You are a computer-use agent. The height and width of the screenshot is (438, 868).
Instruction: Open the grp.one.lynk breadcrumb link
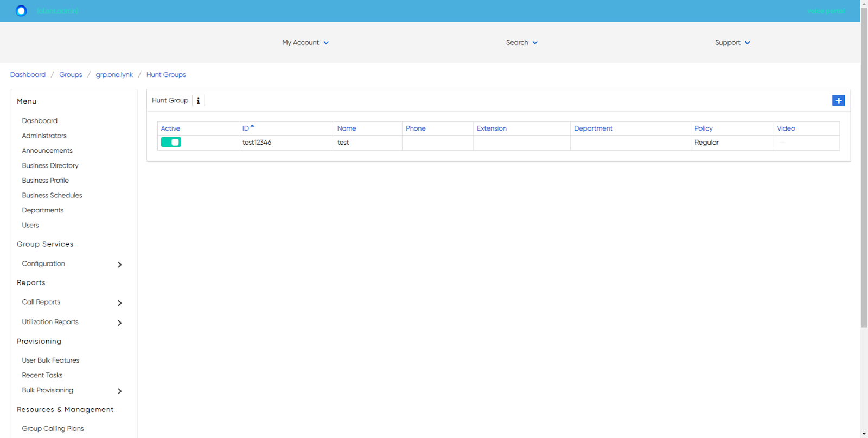pyautogui.click(x=114, y=75)
